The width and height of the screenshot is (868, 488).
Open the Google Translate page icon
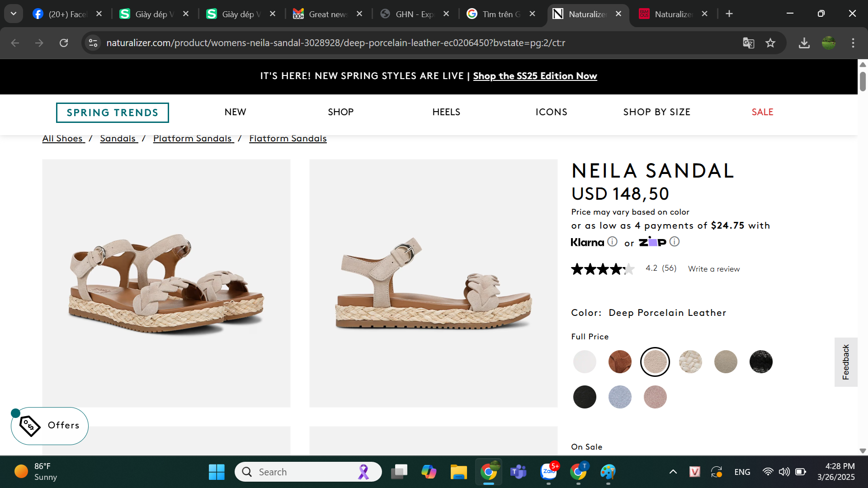749,43
